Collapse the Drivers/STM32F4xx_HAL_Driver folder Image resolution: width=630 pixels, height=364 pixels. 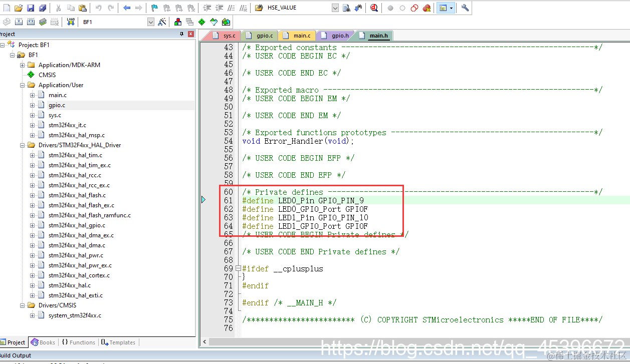[23, 145]
